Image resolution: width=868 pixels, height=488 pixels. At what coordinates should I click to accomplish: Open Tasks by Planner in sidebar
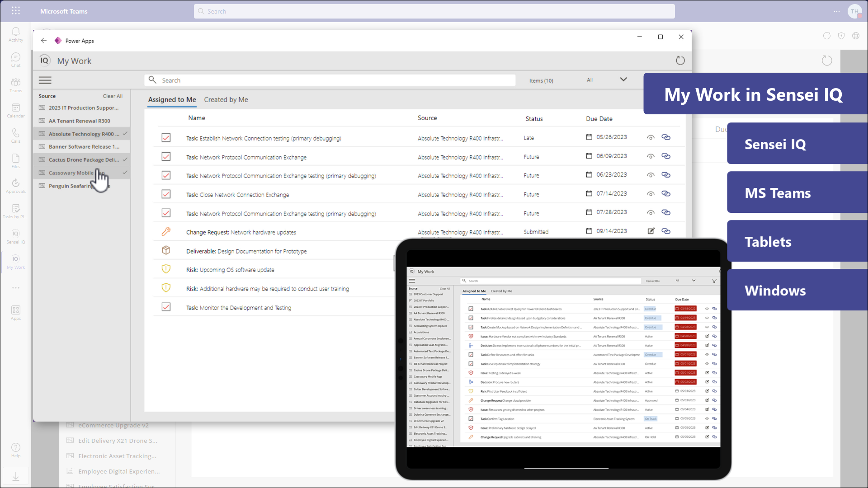click(16, 211)
